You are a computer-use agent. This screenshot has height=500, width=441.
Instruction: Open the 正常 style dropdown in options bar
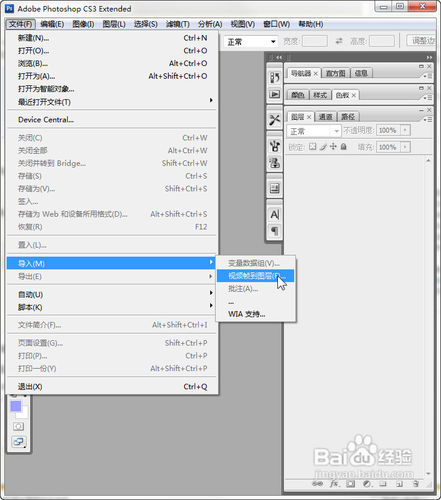251,42
